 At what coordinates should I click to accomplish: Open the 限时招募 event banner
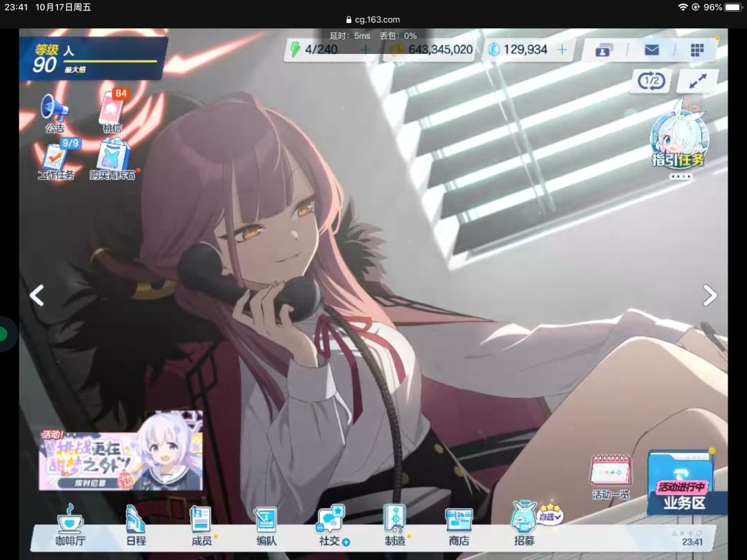click(120, 451)
